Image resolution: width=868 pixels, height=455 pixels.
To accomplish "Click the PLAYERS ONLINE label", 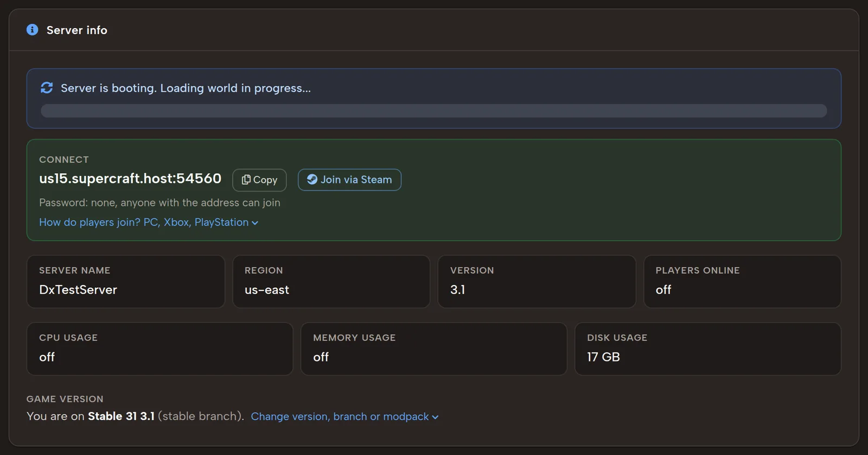I will coord(698,270).
